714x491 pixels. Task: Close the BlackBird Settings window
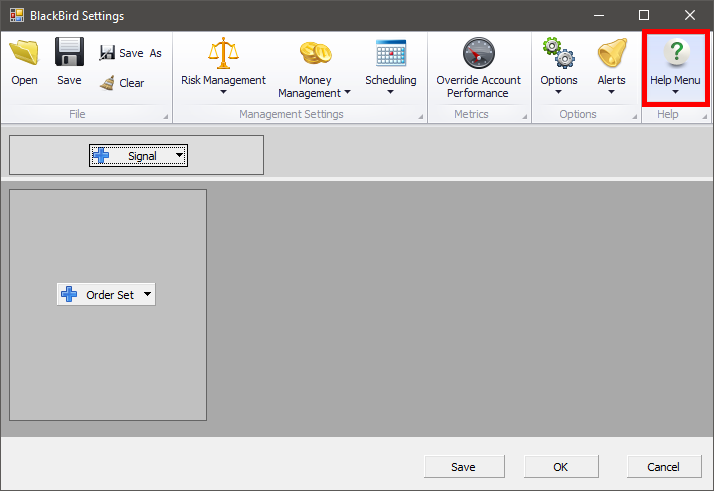(689, 15)
